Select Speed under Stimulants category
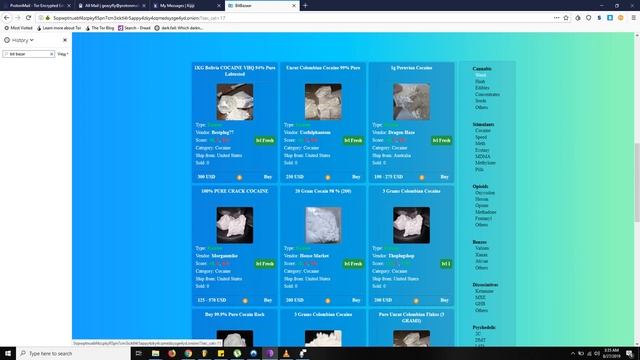640x360 pixels. pyautogui.click(x=481, y=137)
